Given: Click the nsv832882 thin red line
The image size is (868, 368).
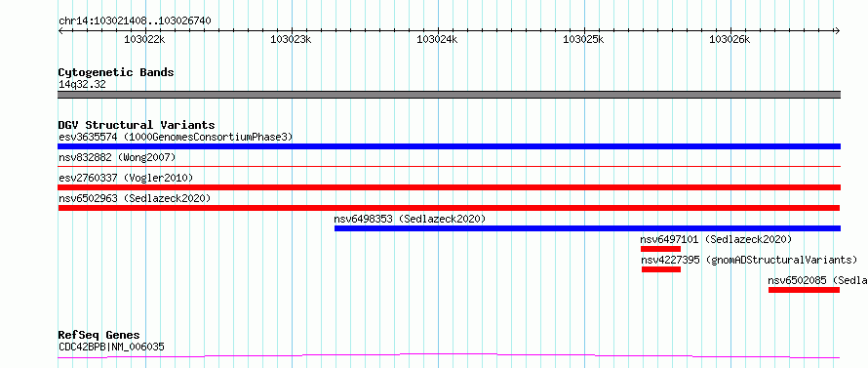Looking at the screenshot, I should point(449,166).
